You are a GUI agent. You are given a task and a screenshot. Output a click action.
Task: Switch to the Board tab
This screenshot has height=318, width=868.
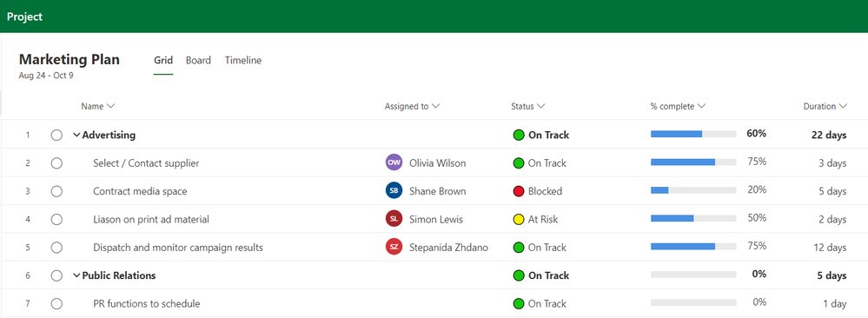click(198, 61)
